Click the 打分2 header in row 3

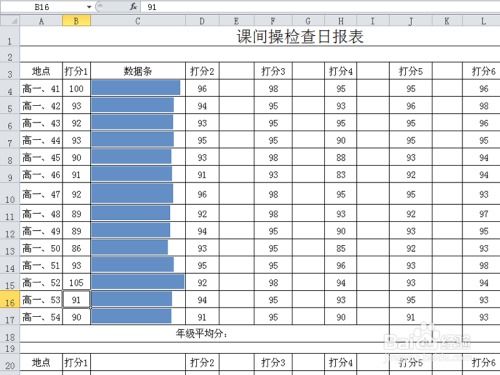coord(202,71)
